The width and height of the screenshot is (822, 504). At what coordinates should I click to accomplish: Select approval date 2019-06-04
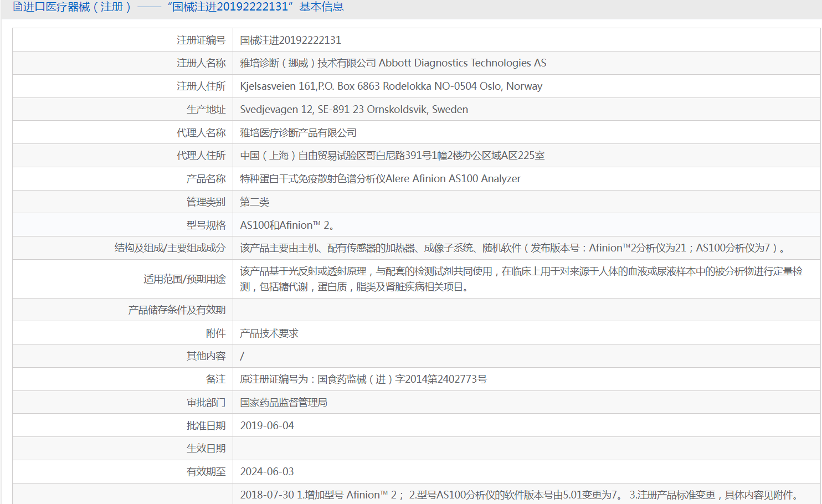coord(267,426)
